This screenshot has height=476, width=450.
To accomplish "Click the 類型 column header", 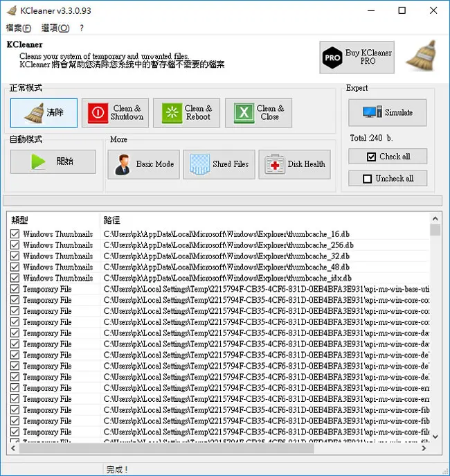I will click(x=19, y=220).
